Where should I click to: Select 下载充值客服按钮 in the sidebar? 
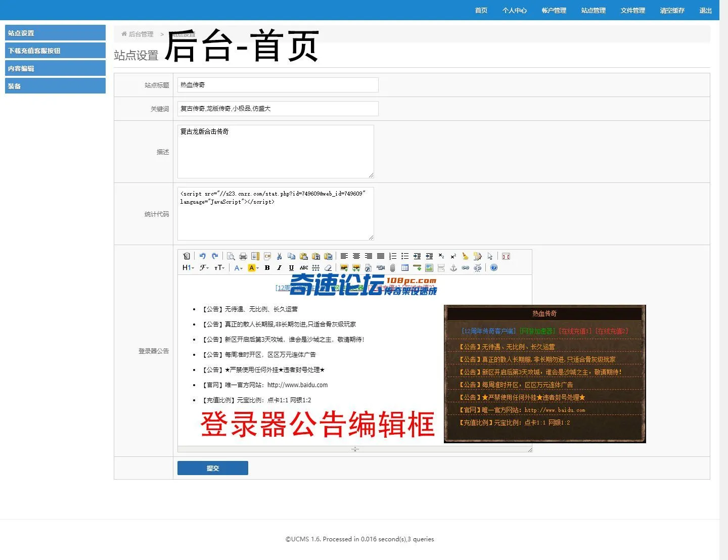55,51
